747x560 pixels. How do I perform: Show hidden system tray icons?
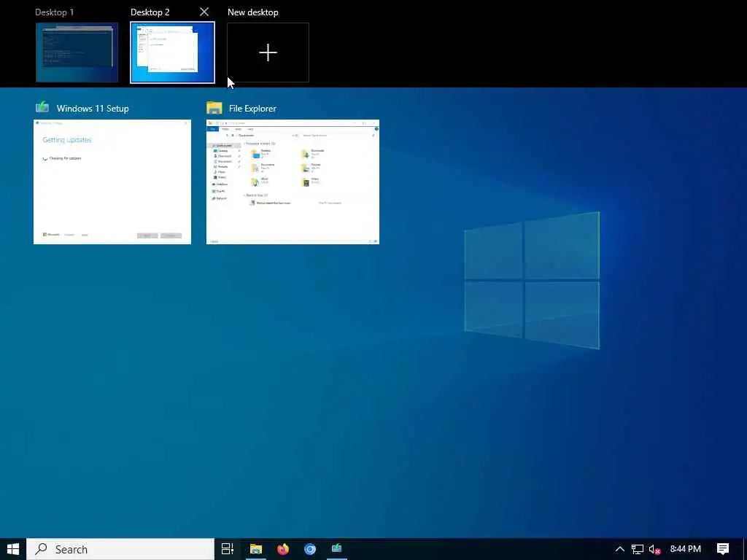click(x=620, y=549)
